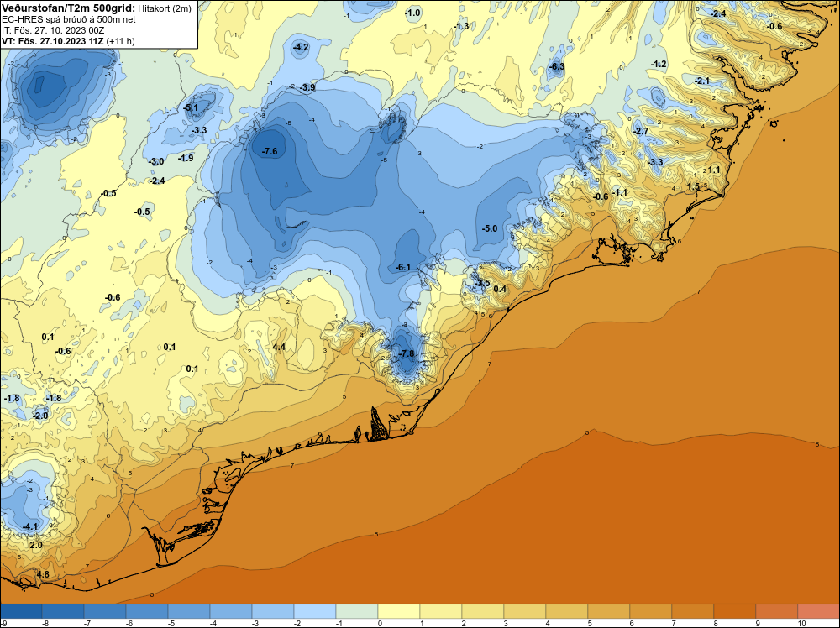Select the -5.0 temperature label

pyautogui.click(x=490, y=228)
